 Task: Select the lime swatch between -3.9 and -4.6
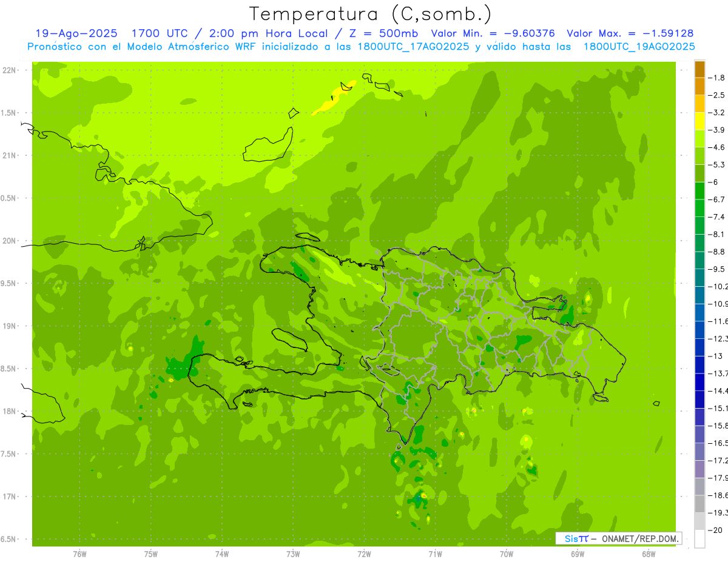[x=699, y=139]
